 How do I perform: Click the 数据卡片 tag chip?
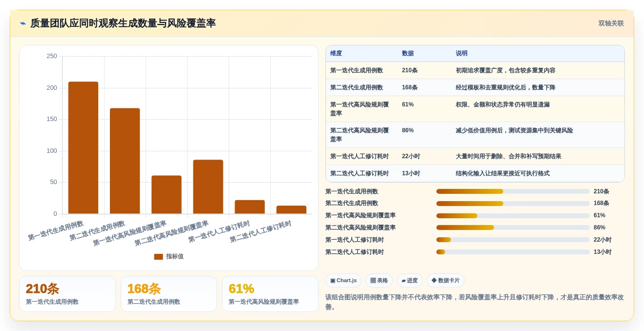[x=446, y=280]
